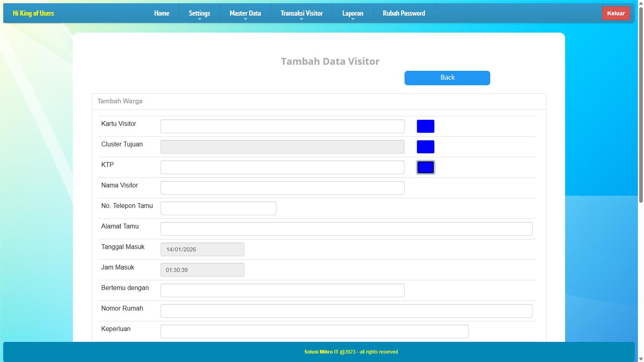Click into the Keperluan field
This screenshot has width=644, height=362.
(314, 331)
